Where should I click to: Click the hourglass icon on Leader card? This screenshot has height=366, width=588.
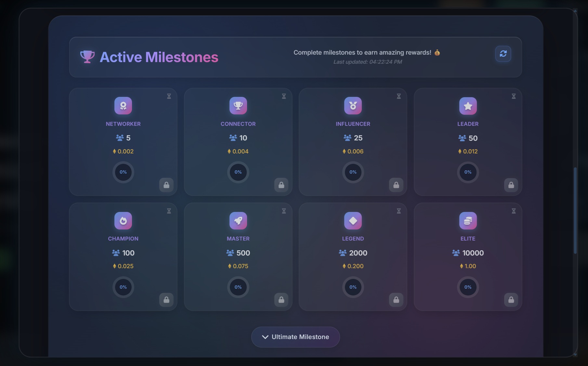(x=514, y=96)
